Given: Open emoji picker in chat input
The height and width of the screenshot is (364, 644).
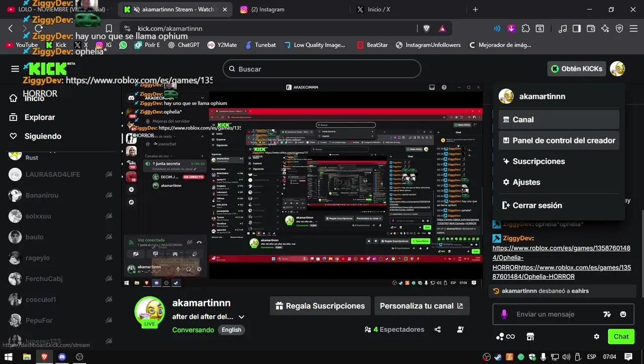Looking at the screenshot, I should tap(623, 314).
